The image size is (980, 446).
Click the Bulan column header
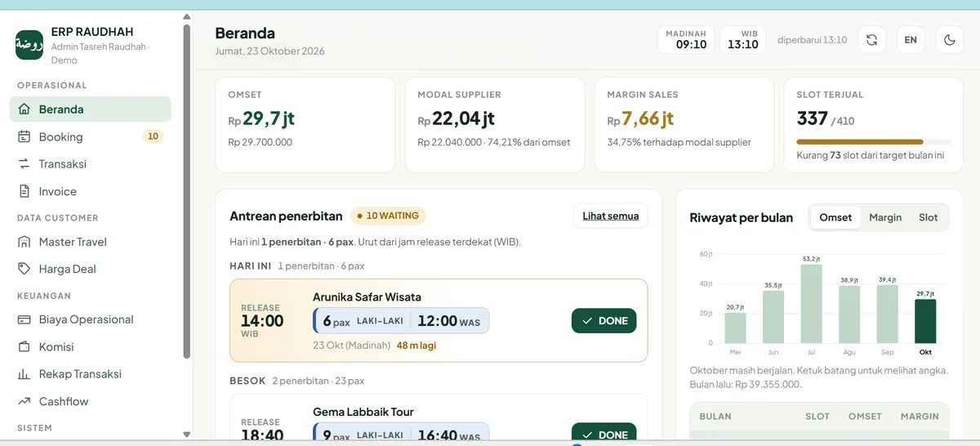pos(715,417)
